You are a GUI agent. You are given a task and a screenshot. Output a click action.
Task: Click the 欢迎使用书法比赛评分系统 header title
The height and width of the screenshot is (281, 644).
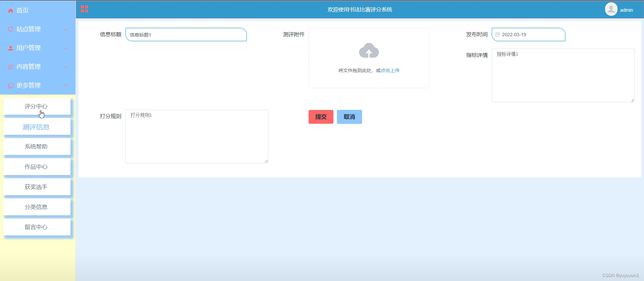pyautogui.click(x=360, y=9)
